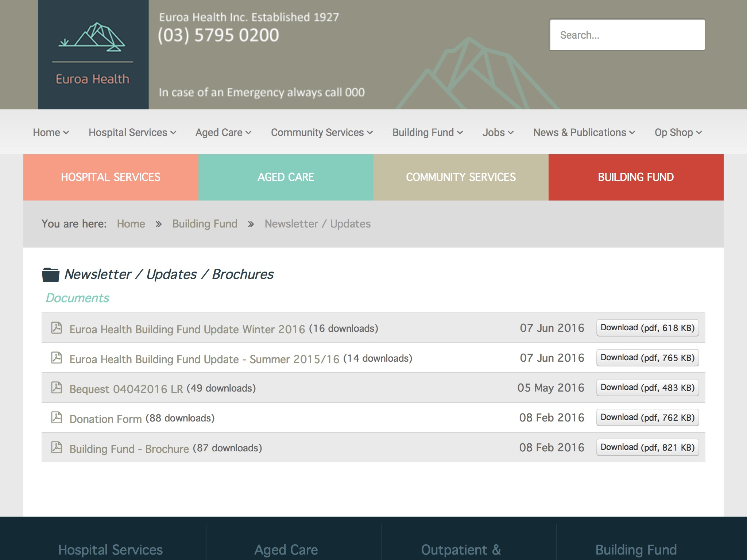Click the folder icon beside Newsletter heading
747x560 pixels.
50,275
